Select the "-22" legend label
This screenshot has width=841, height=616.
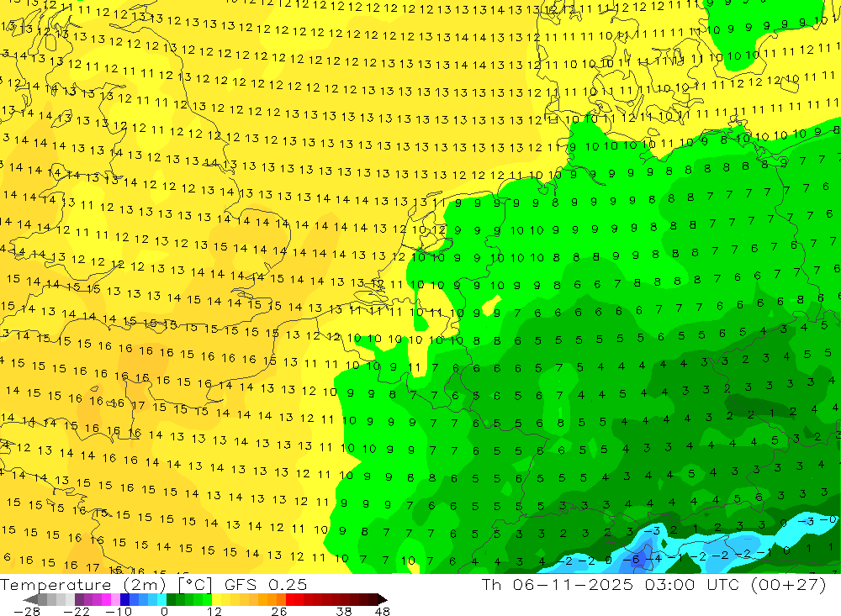click(77, 612)
